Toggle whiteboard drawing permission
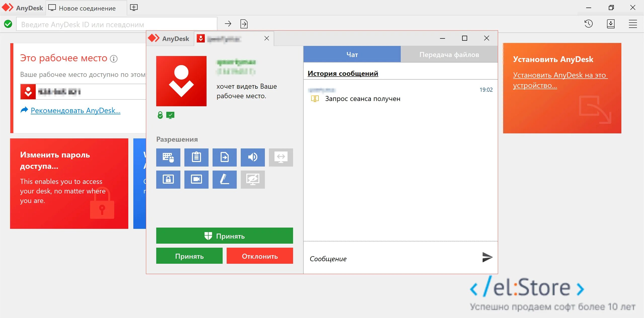Screen dimensions: 644x318 224,179
